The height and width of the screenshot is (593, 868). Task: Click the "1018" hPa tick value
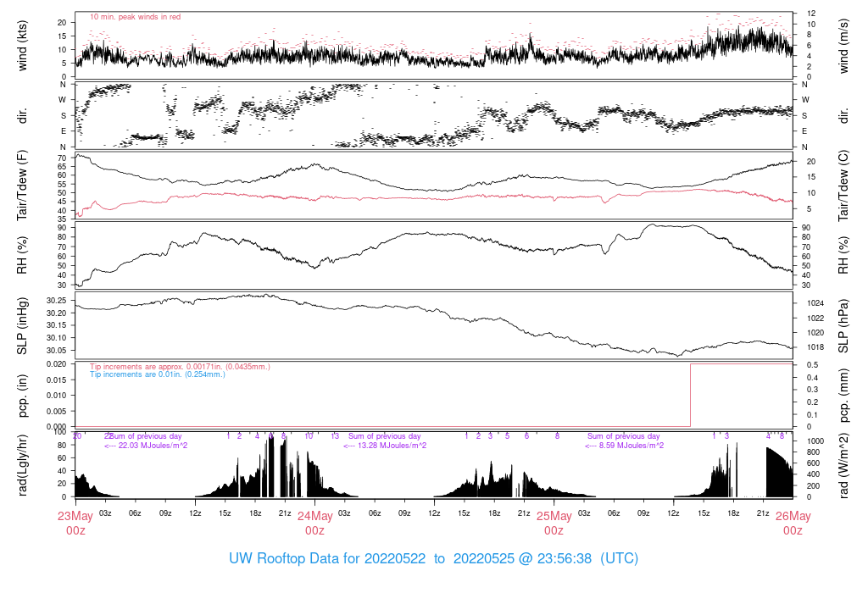click(815, 347)
